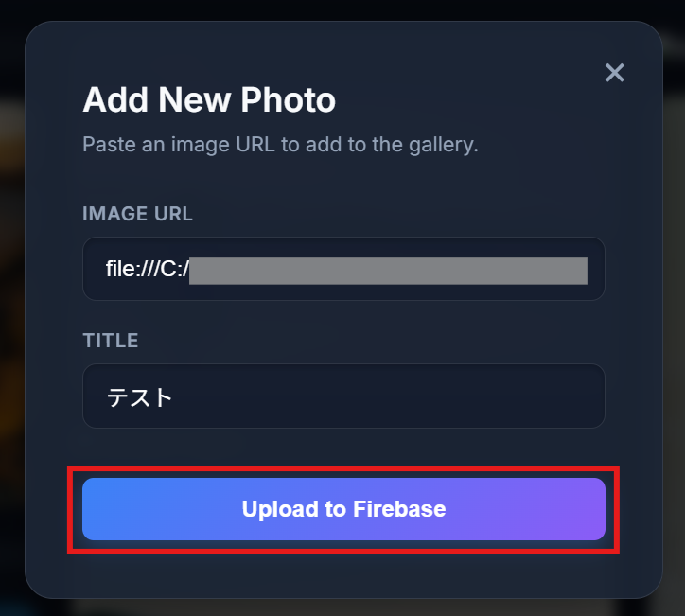685x616 pixels.
Task: Click the Upload to Firebase button
Action: pos(343,509)
